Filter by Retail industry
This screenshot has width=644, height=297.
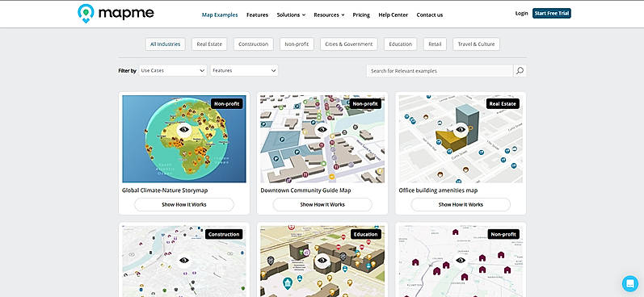coord(435,44)
